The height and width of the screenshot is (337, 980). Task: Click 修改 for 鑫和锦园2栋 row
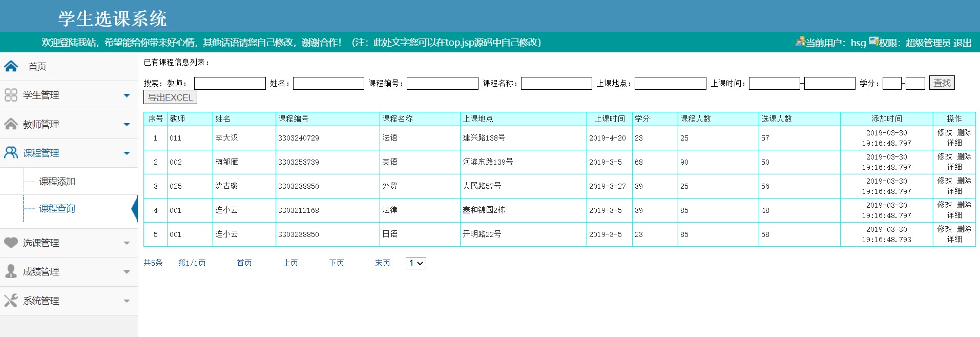tap(945, 205)
